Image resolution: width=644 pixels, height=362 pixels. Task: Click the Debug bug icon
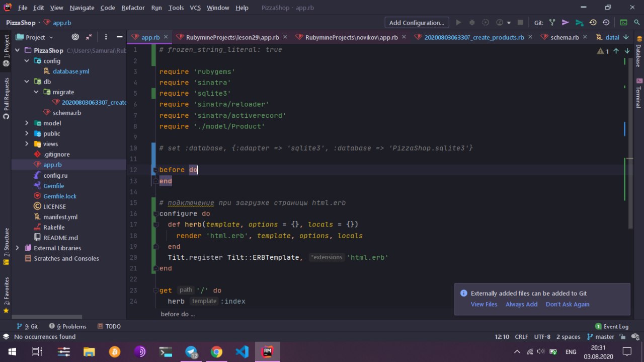click(x=472, y=23)
